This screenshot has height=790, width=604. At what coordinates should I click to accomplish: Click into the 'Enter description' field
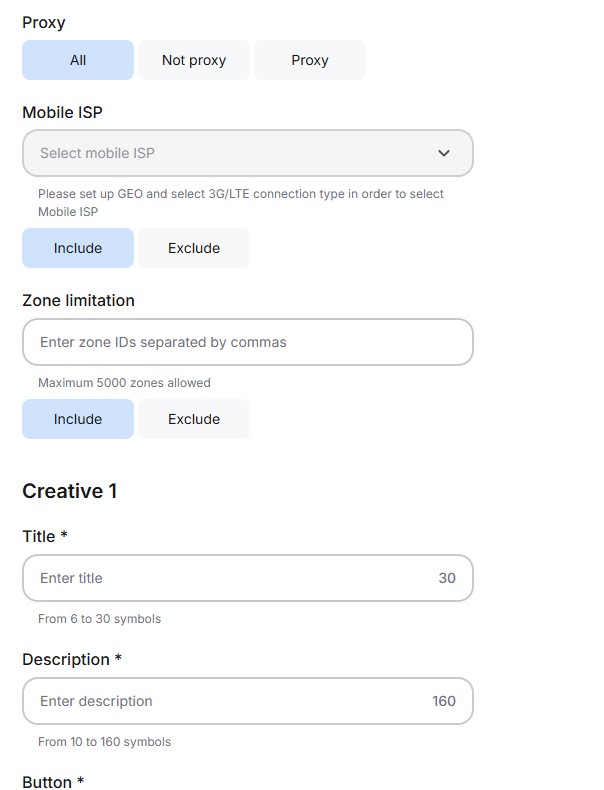230,701
